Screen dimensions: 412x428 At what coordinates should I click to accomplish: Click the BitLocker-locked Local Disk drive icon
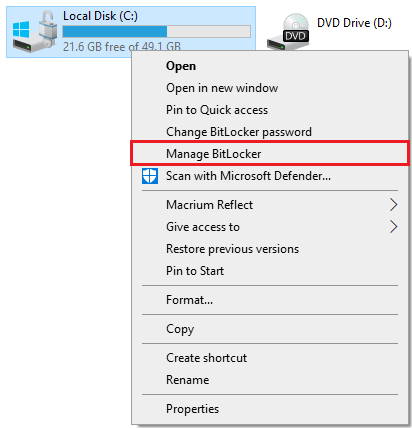tap(35, 31)
